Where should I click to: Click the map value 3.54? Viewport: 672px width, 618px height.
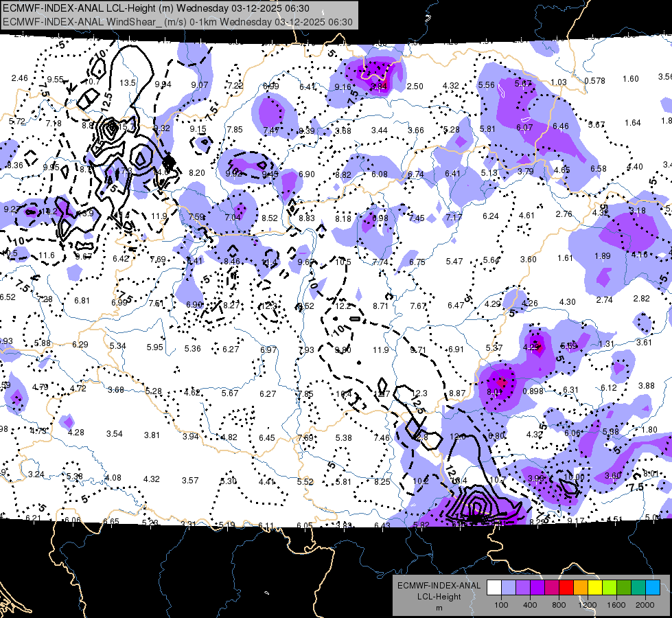(x=115, y=434)
